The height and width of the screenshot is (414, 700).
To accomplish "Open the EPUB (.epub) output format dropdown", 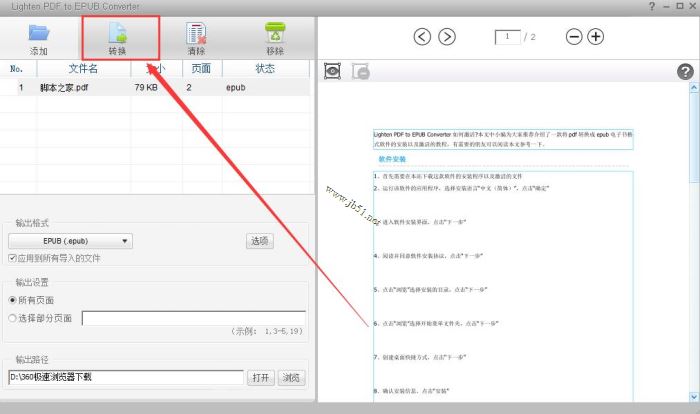I will tap(71, 241).
